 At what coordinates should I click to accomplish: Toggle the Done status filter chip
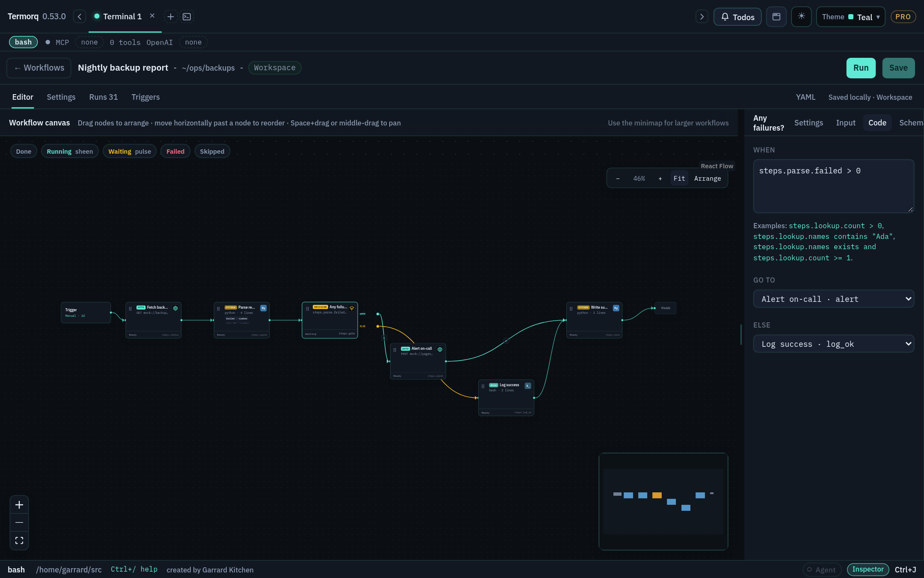point(24,152)
